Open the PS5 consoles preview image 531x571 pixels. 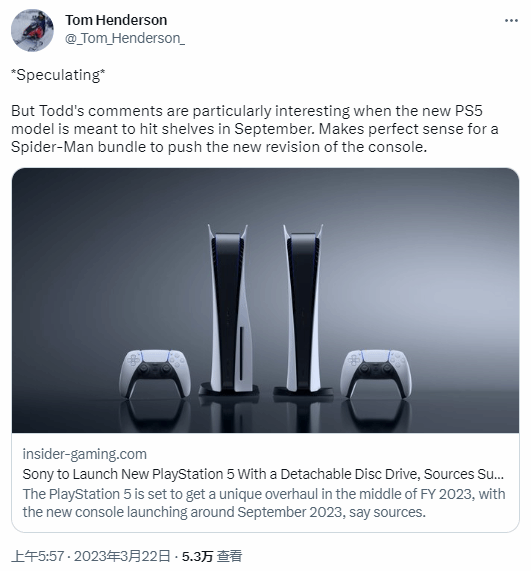(x=265, y=300)
